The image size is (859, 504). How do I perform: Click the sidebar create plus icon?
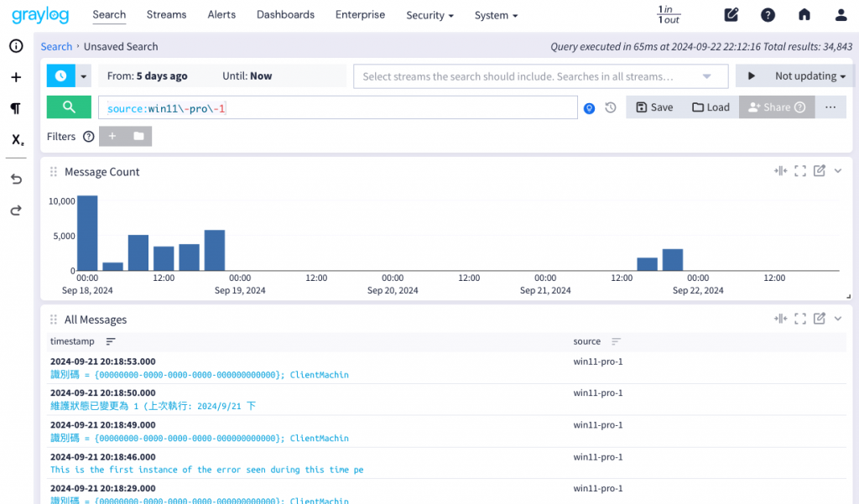pos(16,77)
